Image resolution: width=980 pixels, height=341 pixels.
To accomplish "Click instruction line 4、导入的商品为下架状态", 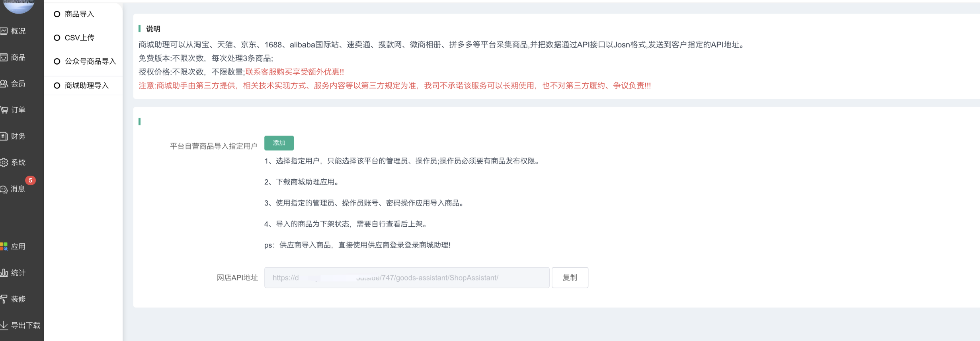I will 347,224.
